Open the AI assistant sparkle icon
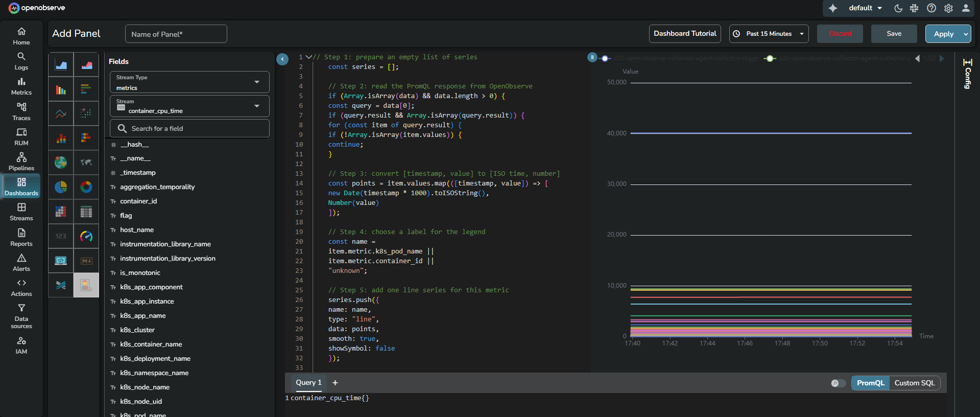The height and width of the screenshot is (417, 980). point(833,8)
